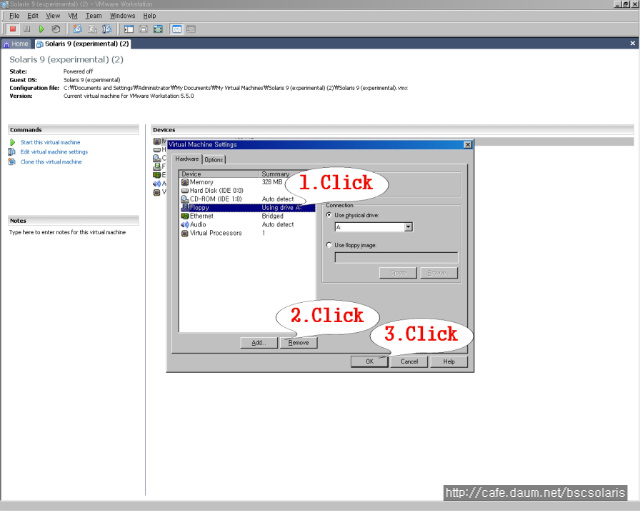Select the Solaris 9 (experimental) (2) tab
This screenshot has width=640, height=511.
click(x=83, y=44)
